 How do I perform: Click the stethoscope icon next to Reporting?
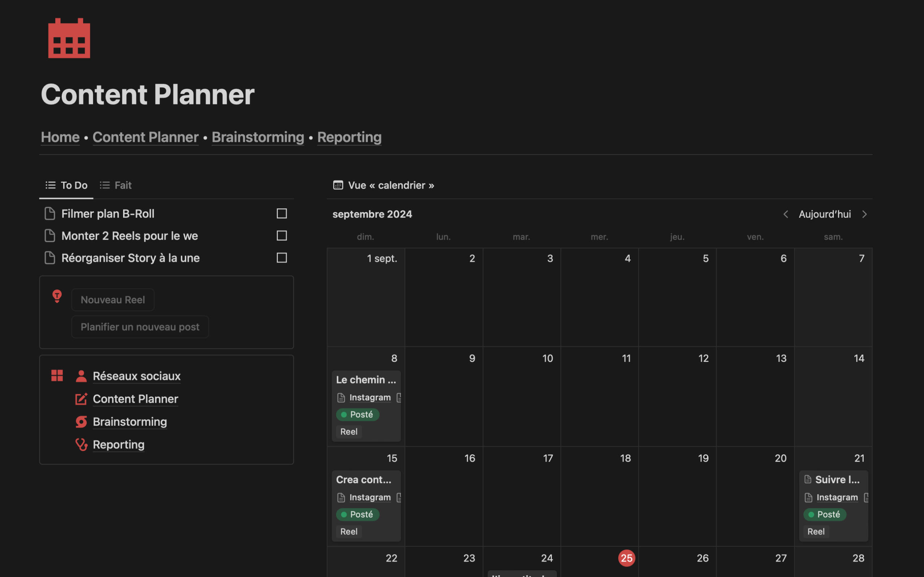click(x=81, y=444)
